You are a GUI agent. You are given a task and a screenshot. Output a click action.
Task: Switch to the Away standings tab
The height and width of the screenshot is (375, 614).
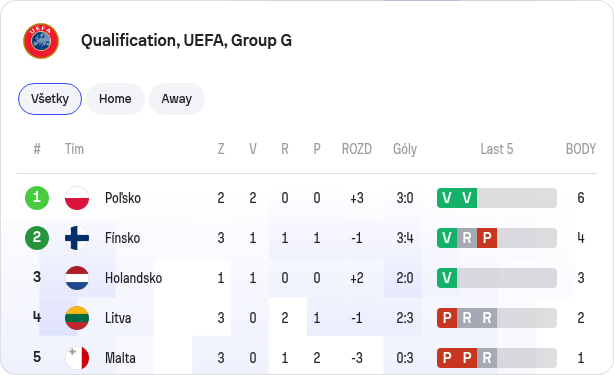(177, 99)
